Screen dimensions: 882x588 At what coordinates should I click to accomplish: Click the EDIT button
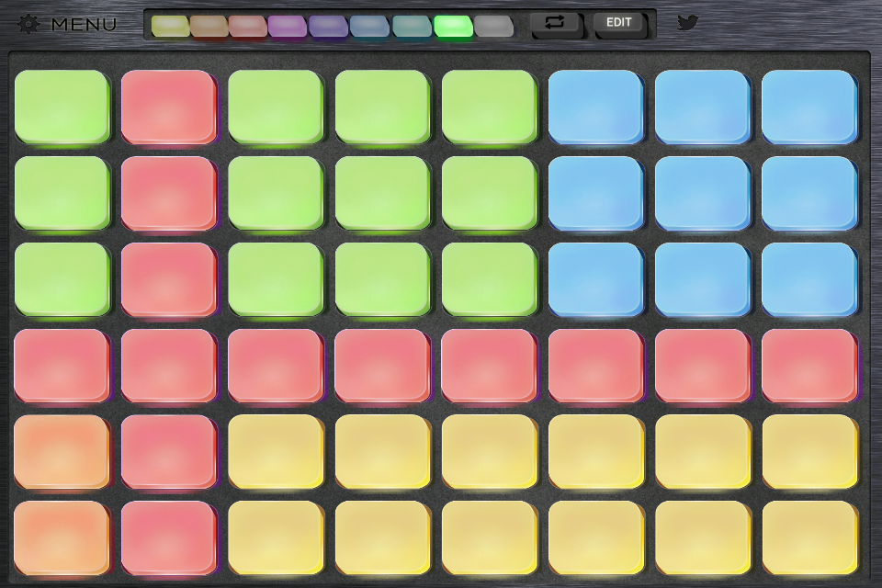(619, 24)
